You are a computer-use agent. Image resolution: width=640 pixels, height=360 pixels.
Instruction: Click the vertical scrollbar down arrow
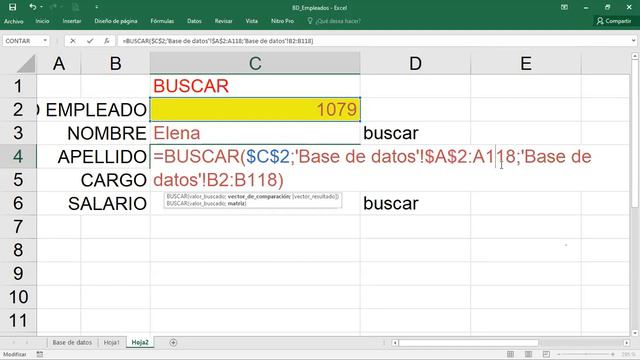tap(635, 333)
